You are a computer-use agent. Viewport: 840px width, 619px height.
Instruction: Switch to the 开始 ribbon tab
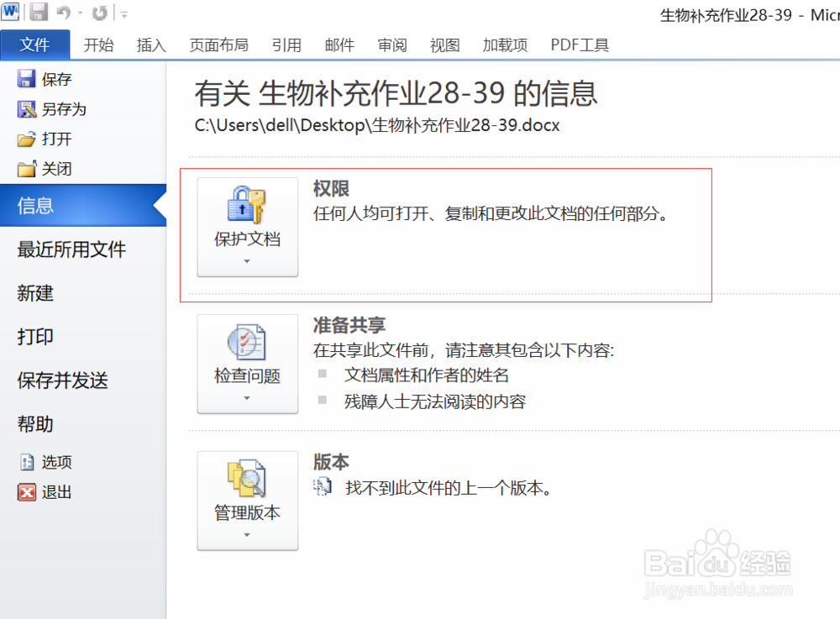click(98, 45)
